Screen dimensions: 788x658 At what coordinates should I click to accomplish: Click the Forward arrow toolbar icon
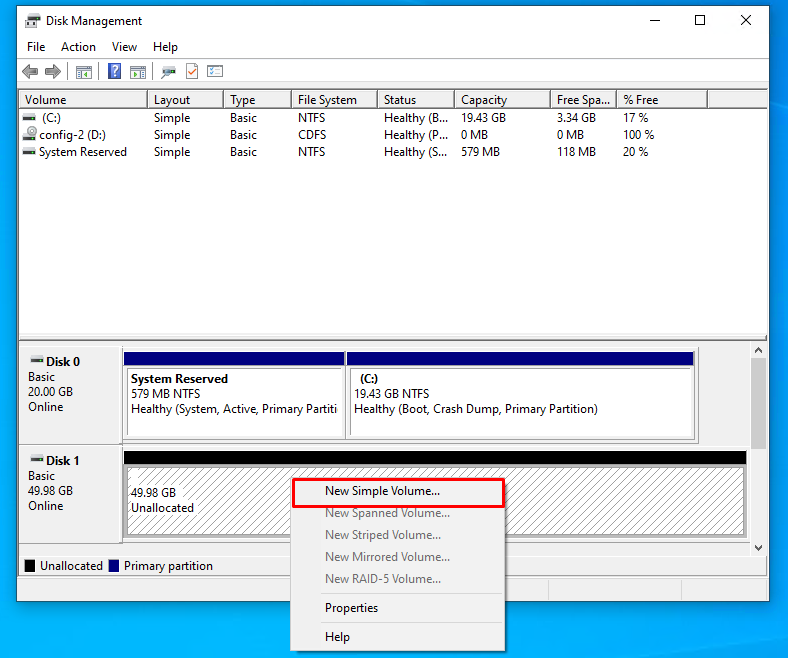tap(52, 72)
